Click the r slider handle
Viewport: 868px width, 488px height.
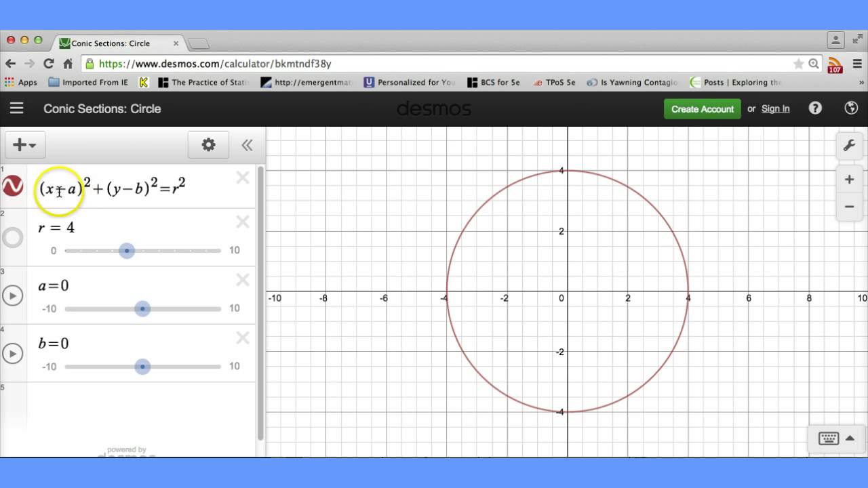(x=127, y=251)
